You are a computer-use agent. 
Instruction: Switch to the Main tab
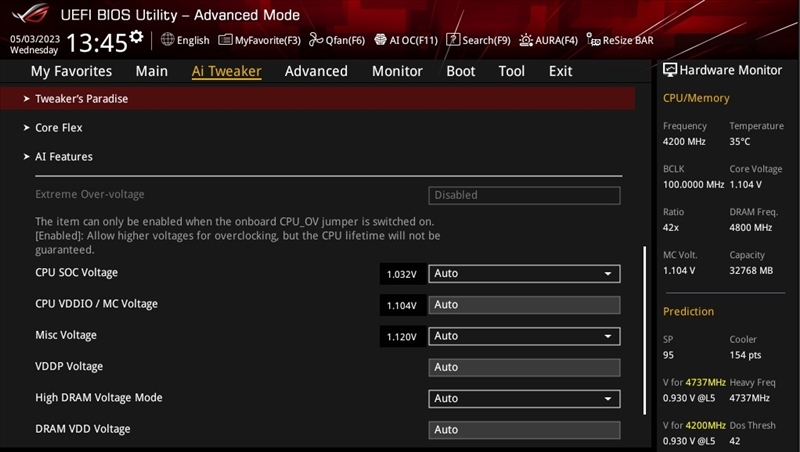point(152,71)
